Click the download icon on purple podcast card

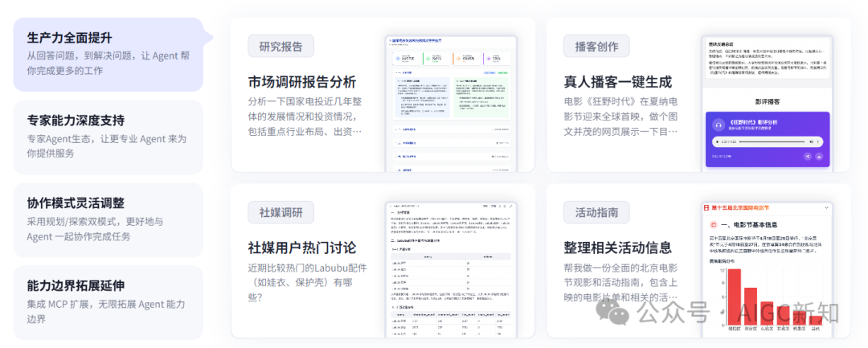coord(819,156)
